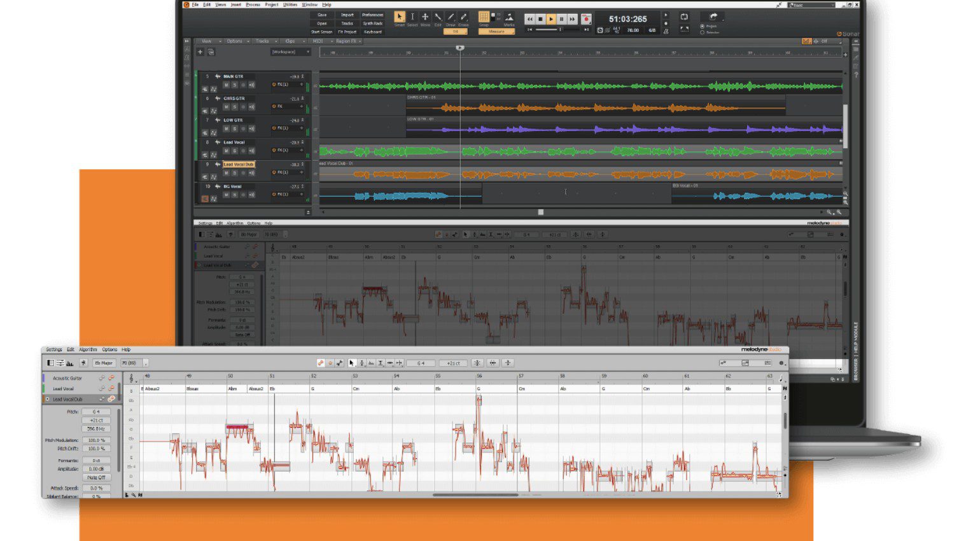
Task: Select the Melodyne pointer tool
Action: click(x=351, y=363)
